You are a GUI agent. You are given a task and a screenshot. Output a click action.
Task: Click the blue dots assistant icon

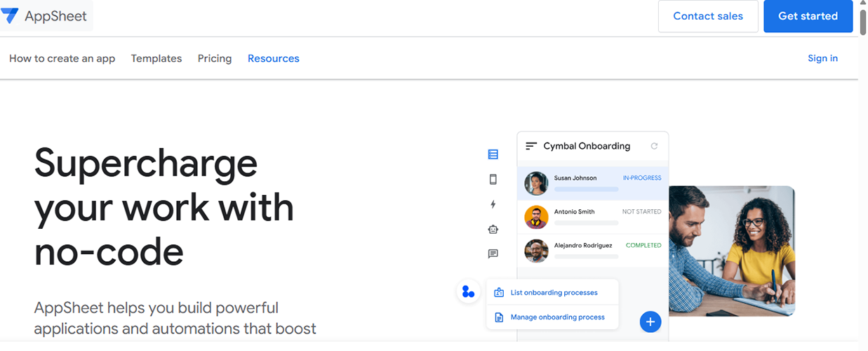[468, 291]
